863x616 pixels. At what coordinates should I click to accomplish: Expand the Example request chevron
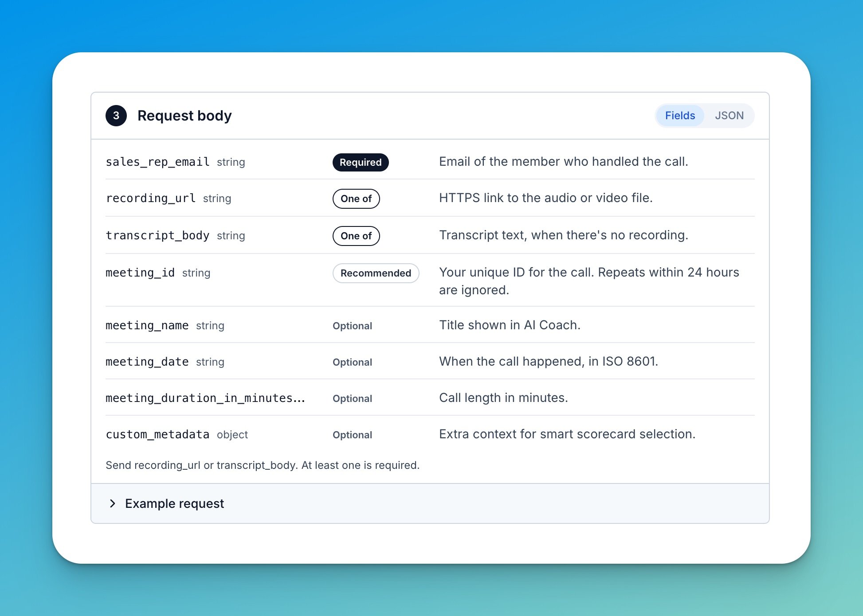[x=112, y=503]
